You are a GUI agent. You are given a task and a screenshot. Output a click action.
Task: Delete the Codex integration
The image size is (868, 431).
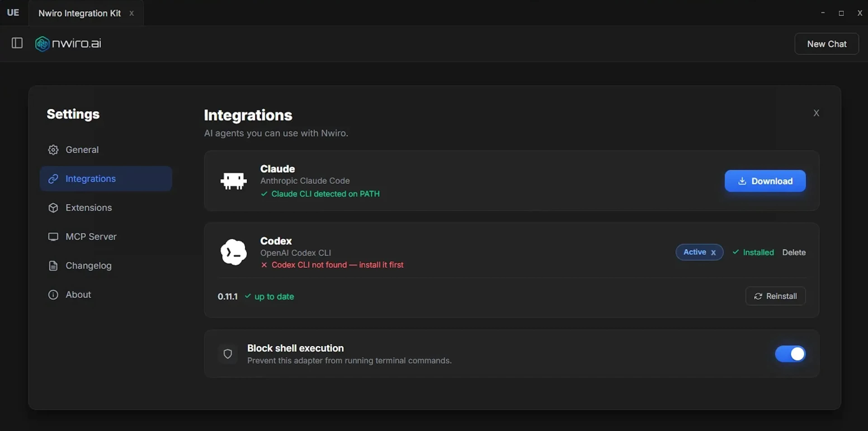click(x=794, y=252)
